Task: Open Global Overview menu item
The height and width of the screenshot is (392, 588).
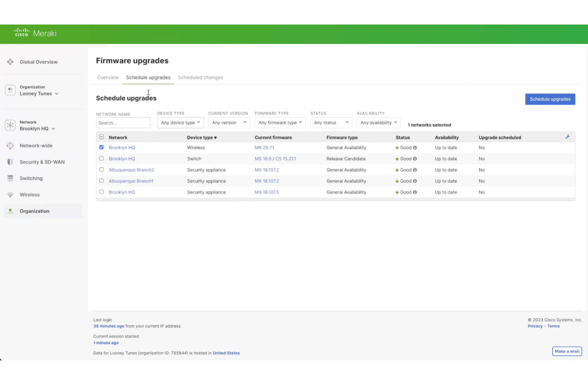Action: (x=39, y=62)
